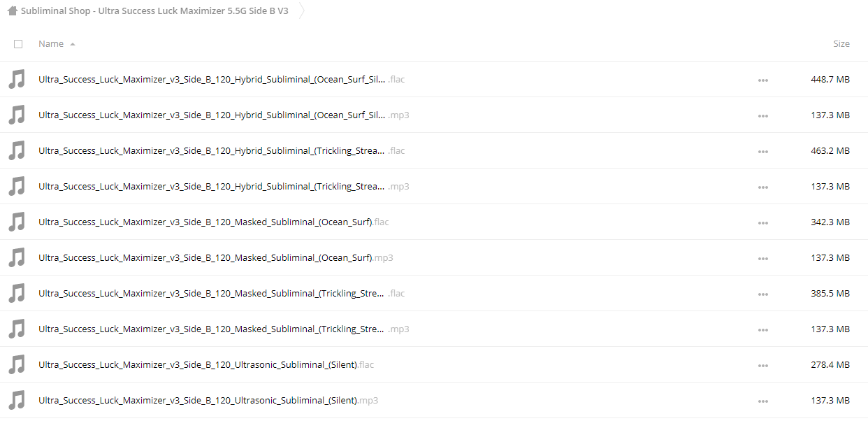Open more options for 448.7 MB file

point(762,80)
